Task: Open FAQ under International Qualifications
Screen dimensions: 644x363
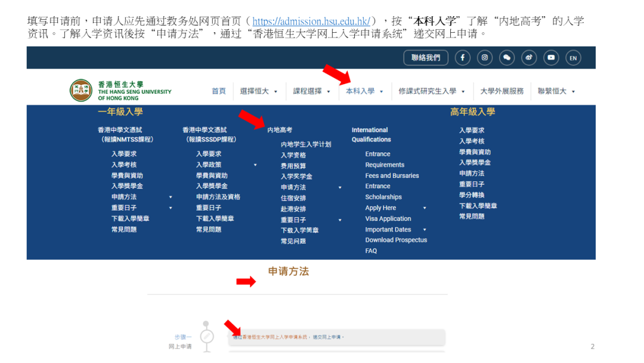Action: pos(371,251)
